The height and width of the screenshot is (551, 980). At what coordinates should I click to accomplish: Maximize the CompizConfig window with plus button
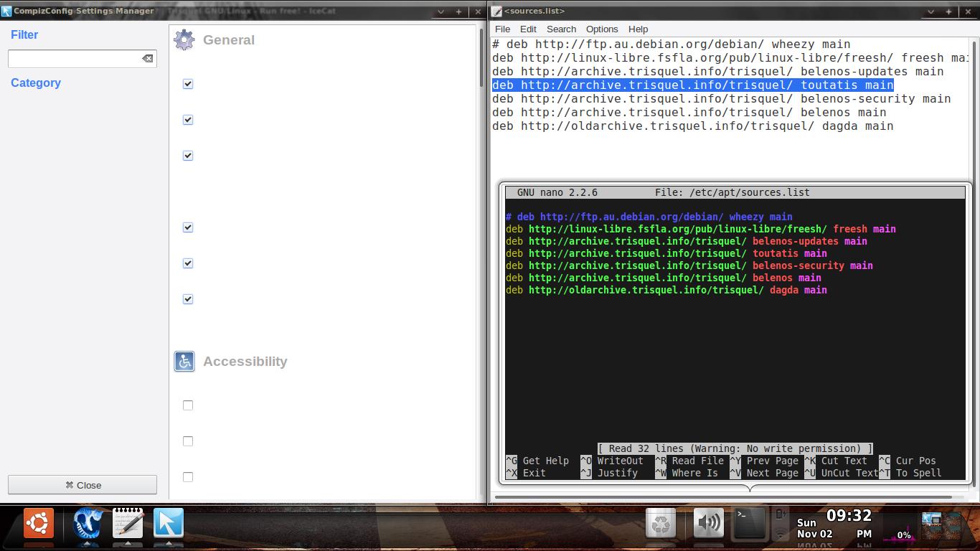(458, 11)
